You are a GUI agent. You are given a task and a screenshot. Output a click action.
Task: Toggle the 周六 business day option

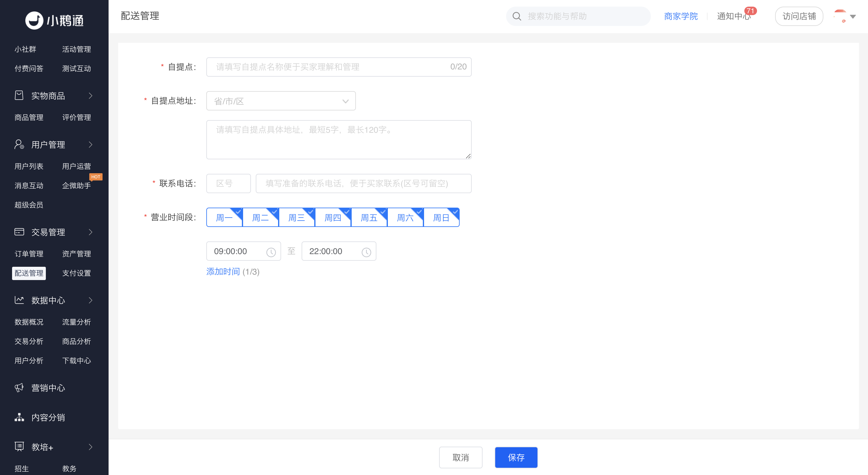point(405,218)
